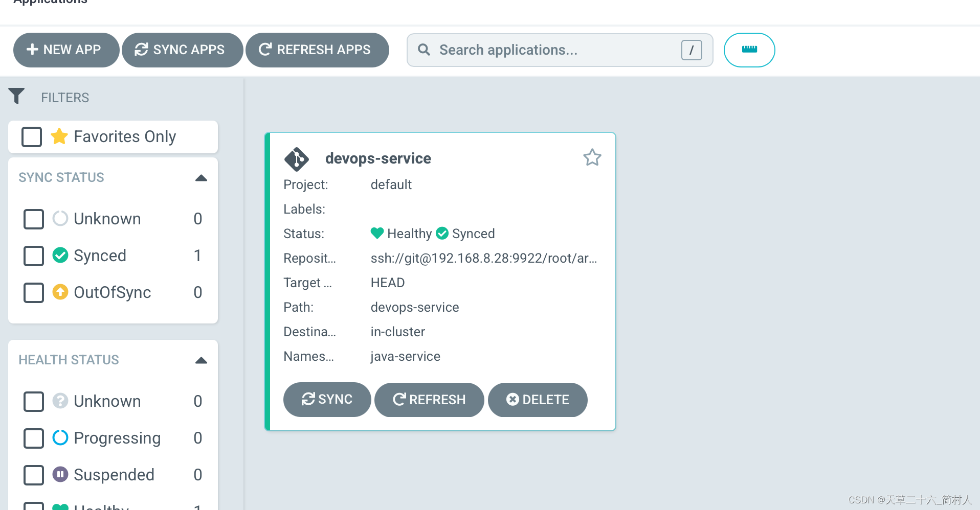Click the Target revision value HEAD
This screenshot has height=510, width=980.
tap(388, 283)
